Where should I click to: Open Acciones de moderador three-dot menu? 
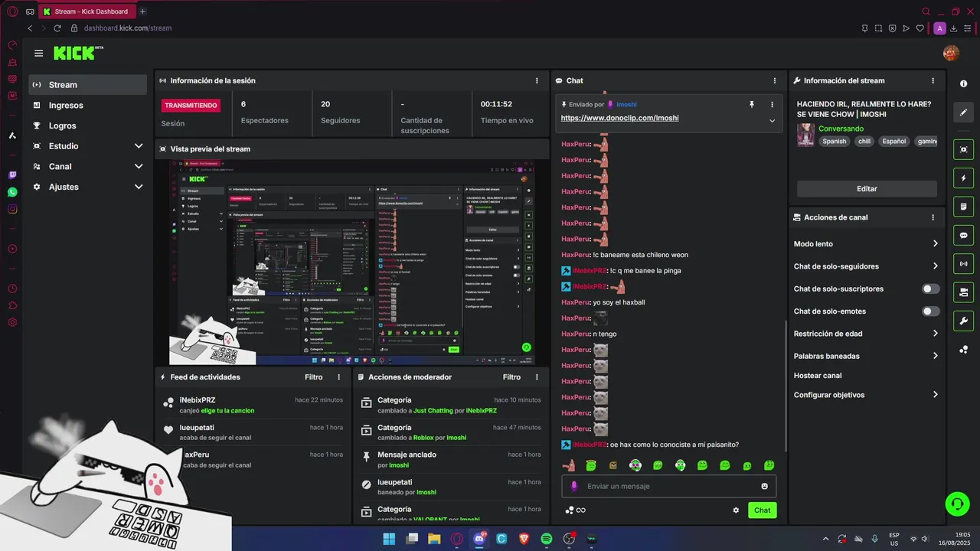click(537, 377)
